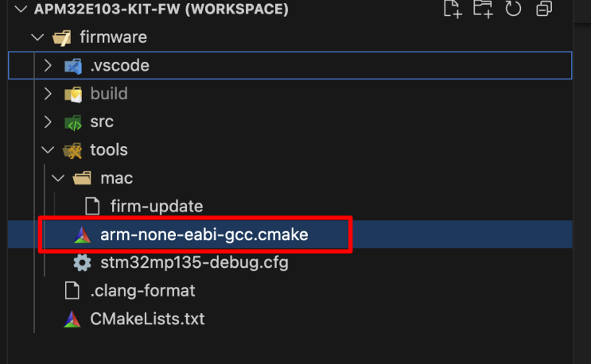Viewport: 591px width, 364px height.
Task: Open the arm-none-eabi-gcc.cmake file
Action: click(204, 234)
